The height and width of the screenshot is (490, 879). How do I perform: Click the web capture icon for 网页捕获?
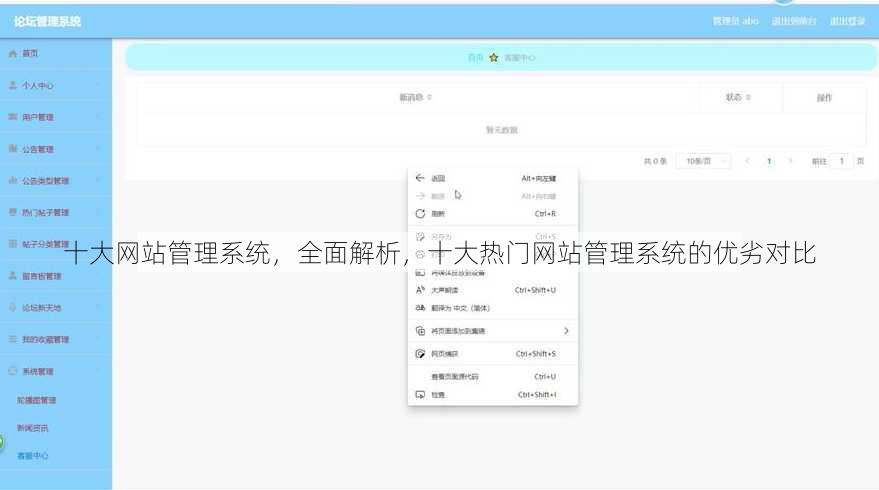pos(420,354)
